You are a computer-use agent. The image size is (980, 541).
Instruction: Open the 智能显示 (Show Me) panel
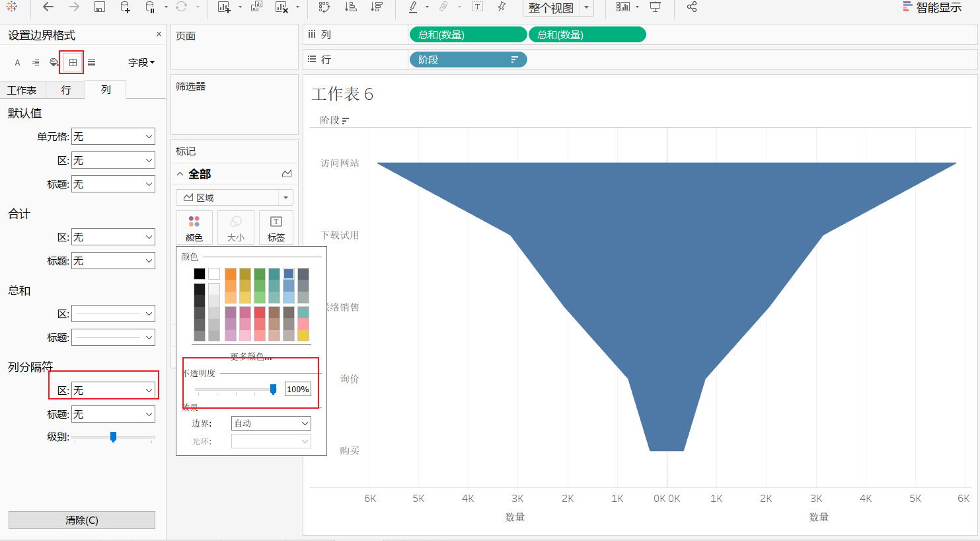click(x=932, y=7)
